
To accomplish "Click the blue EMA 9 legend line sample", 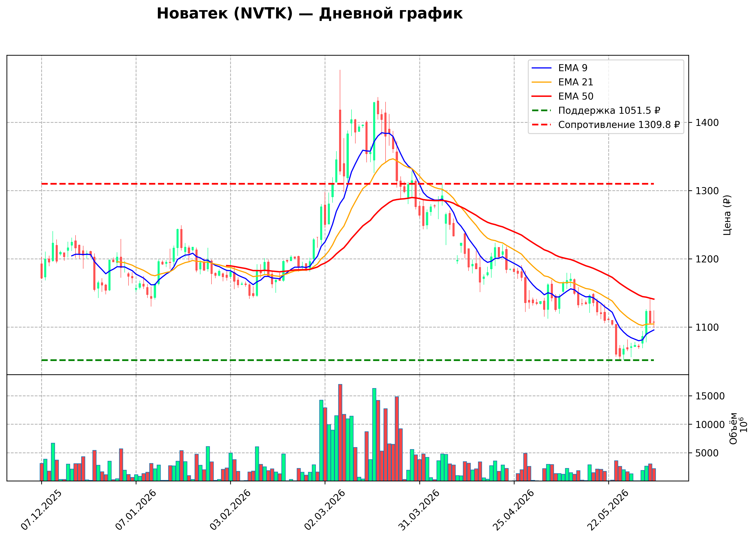I will (x=542, y=68).
